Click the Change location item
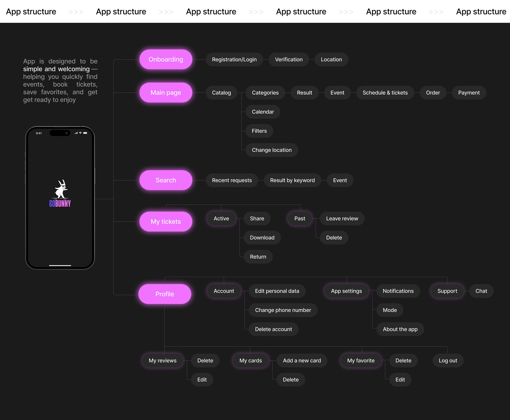The image size is (510, 420). 272,150
